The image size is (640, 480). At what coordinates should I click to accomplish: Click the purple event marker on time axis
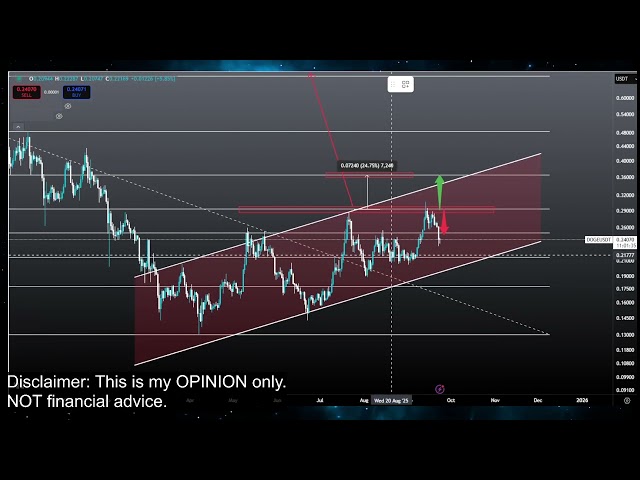click(x=439, y=388)
